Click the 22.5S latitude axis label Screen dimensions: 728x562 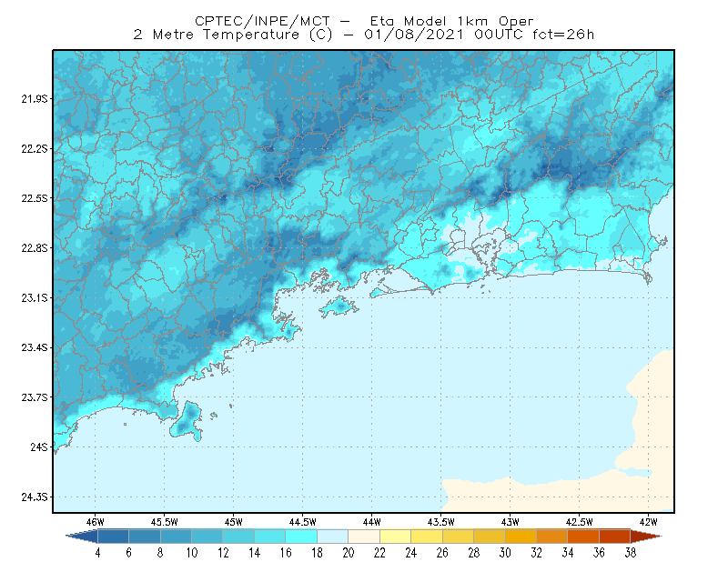tap(35, 198)
